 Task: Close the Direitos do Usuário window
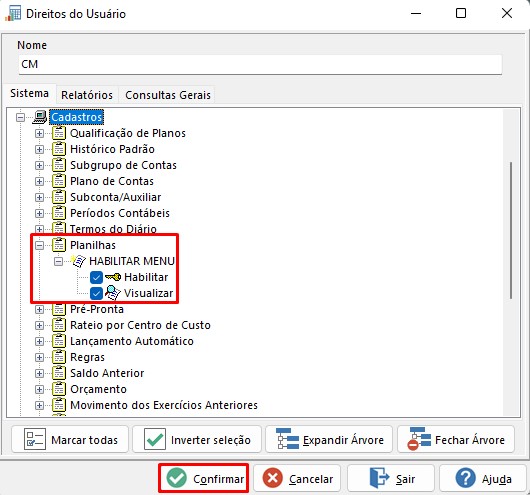tap(507, 14)
